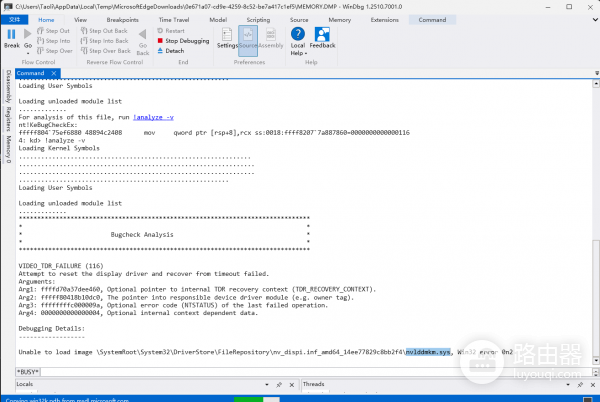This screenshot has height=402, width=600.
Task: Select the Command document tab
Action: (x=31, y=73)
